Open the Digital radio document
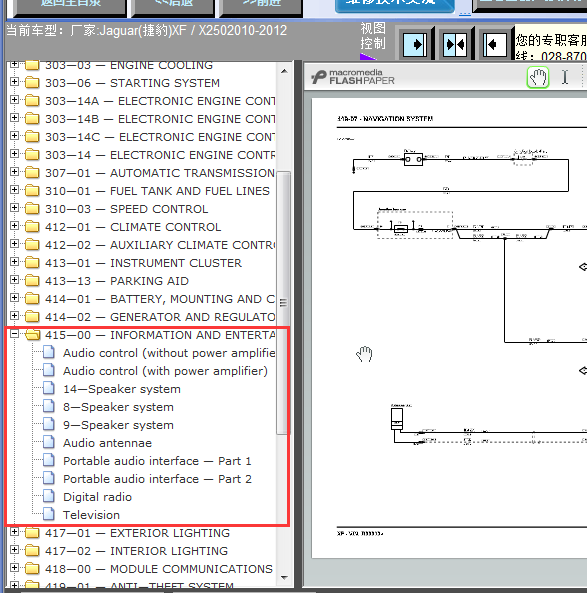The width and height of the screenshot is (587, 593). tap(97, 497)
